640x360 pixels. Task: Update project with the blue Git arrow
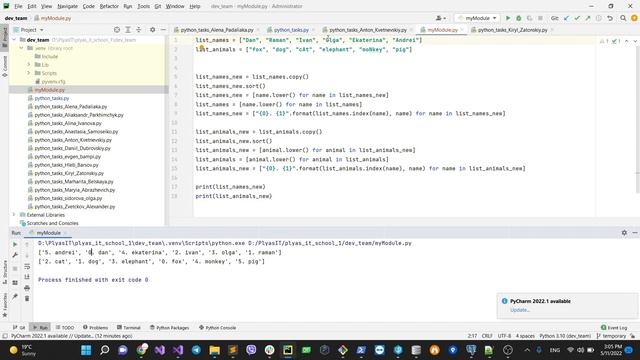[567, 18]
